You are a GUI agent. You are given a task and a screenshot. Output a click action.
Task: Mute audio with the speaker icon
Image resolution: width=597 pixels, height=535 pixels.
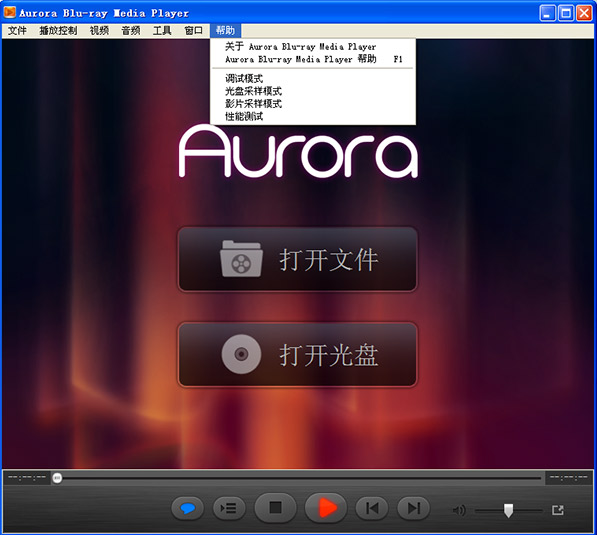459,510
